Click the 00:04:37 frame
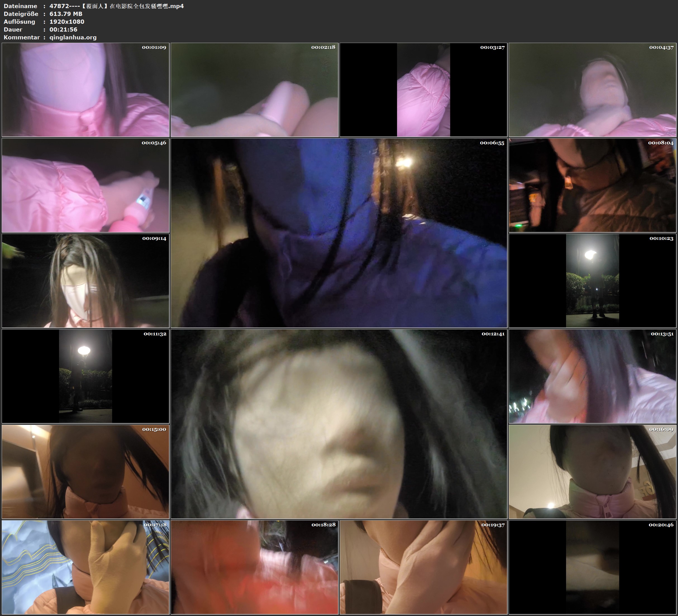Image resolution: width=678 pixels, height=616 pixels. (592, 90)
